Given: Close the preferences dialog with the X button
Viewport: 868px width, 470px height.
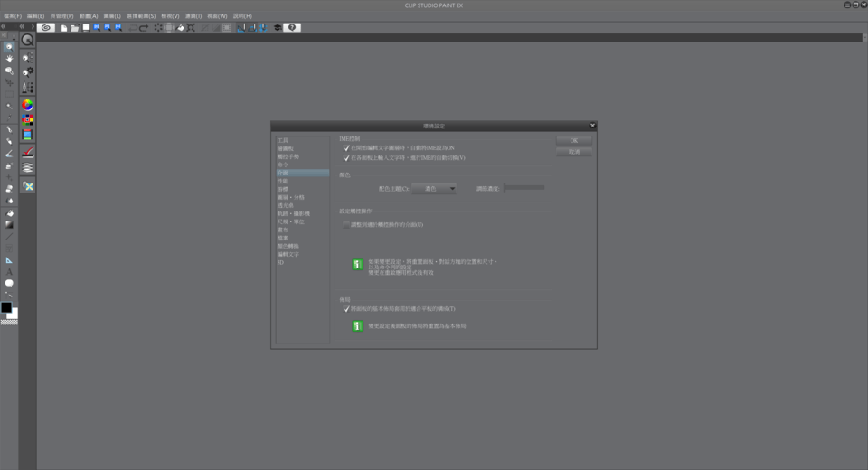Looking at the screenshot, I should [592, 126].
